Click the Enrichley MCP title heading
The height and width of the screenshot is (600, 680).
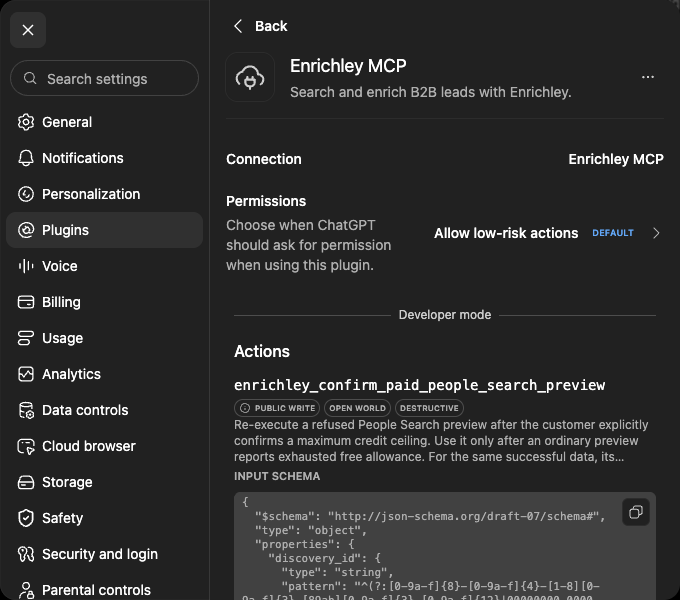pos(348,66)
